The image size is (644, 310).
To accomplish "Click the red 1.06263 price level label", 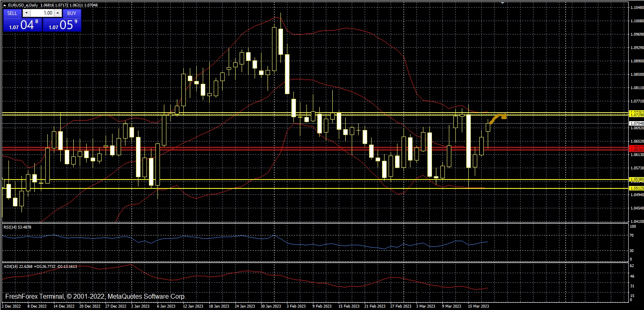I will [637, 150].
